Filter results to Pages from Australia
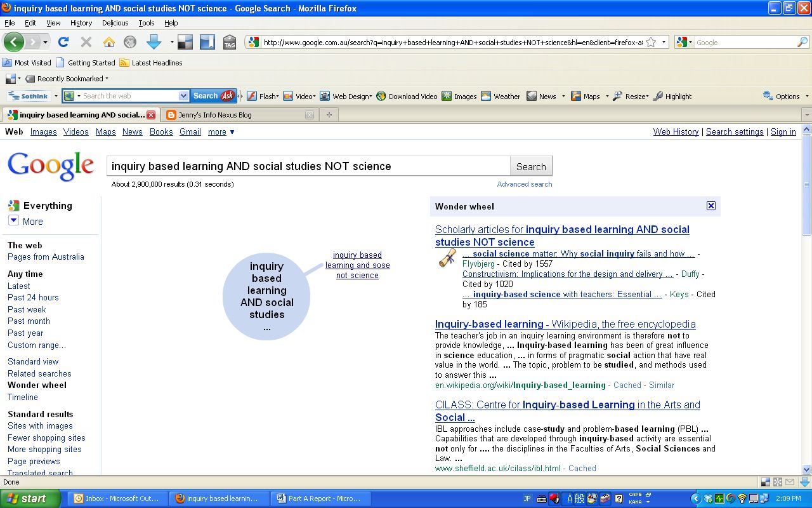The width and height of the screenshot is (812, 508). pos(46,257)
